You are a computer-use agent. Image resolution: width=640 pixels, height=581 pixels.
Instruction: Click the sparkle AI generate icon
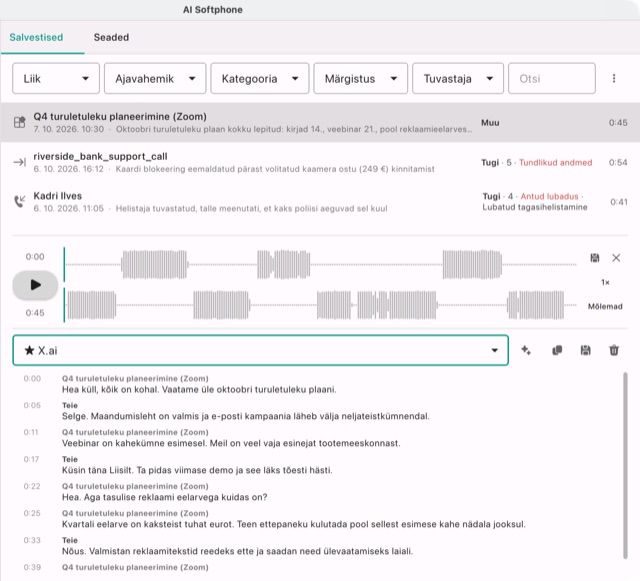point(526,350)
